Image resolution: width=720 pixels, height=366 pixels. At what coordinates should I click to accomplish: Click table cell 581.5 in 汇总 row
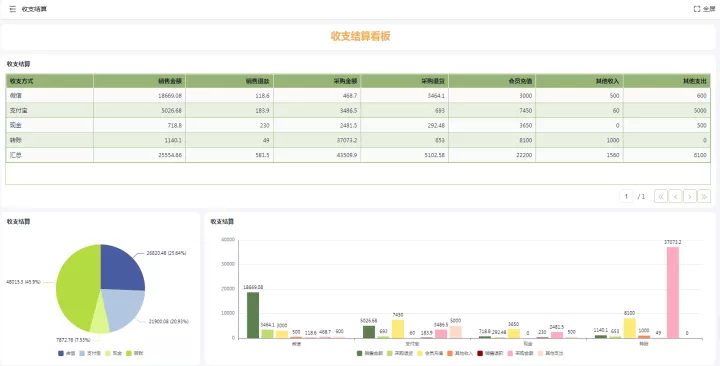point(230,155)
